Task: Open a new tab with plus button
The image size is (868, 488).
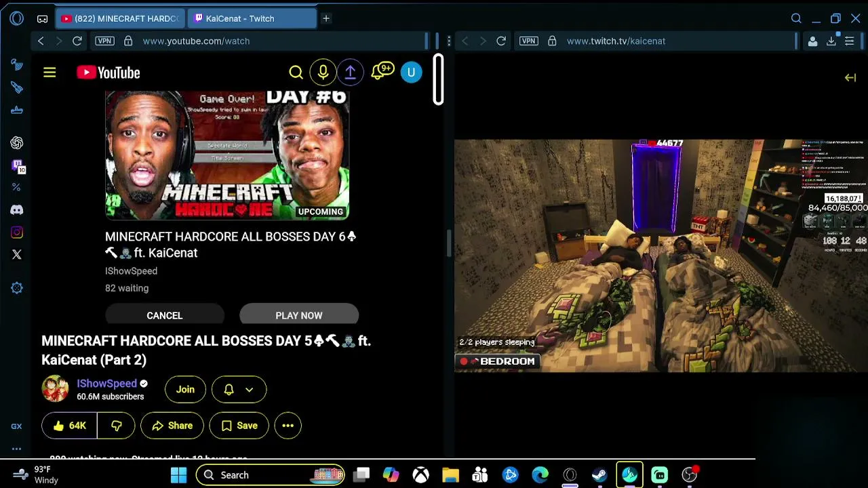Action: point(326,18)
